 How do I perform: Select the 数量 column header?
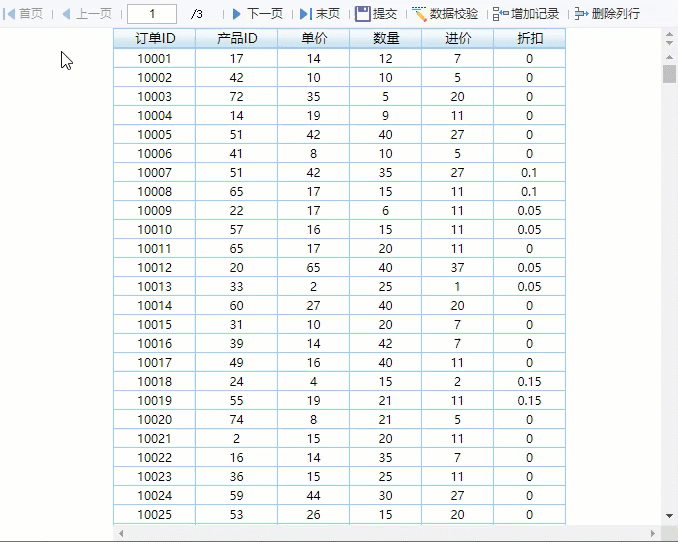pos(386,38)
